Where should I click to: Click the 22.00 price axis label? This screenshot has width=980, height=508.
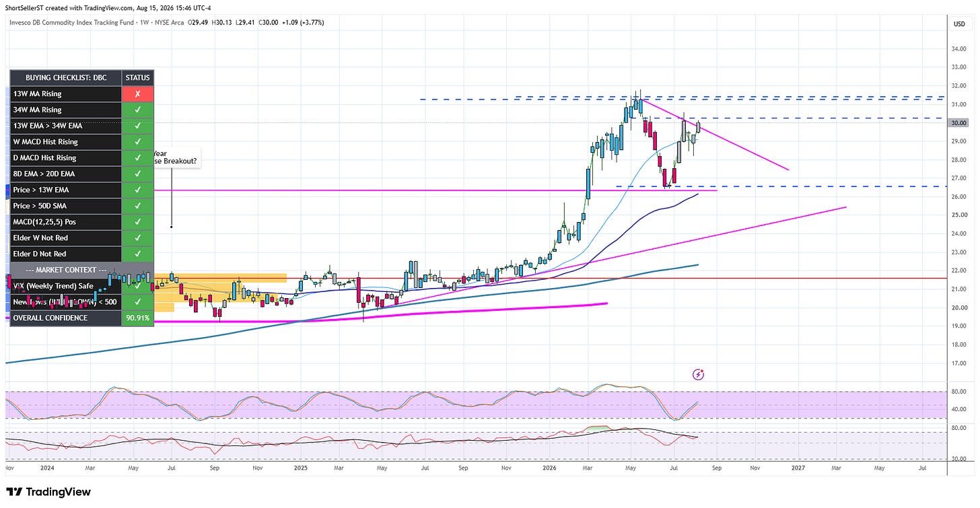(959, 271)
